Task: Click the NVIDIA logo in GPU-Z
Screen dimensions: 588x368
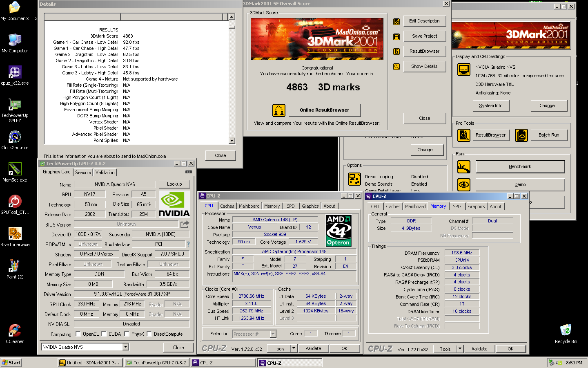Action: (174, 204)
